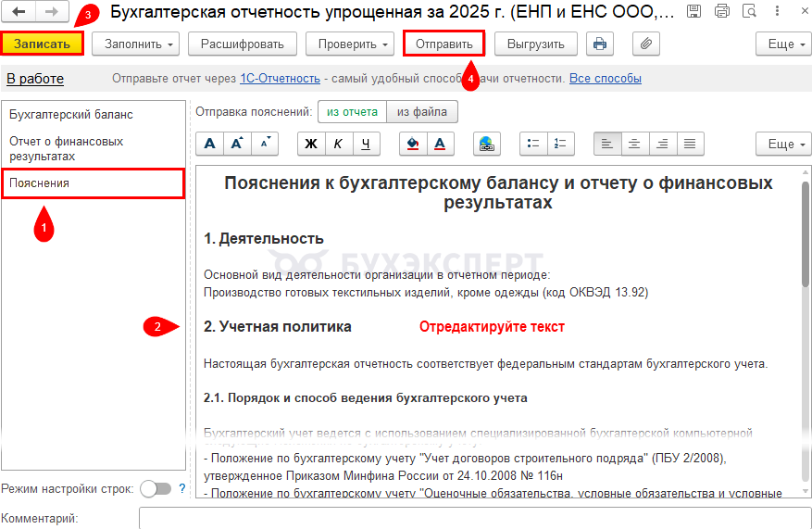Open 'Пояснения' section

tap(94, 183)
